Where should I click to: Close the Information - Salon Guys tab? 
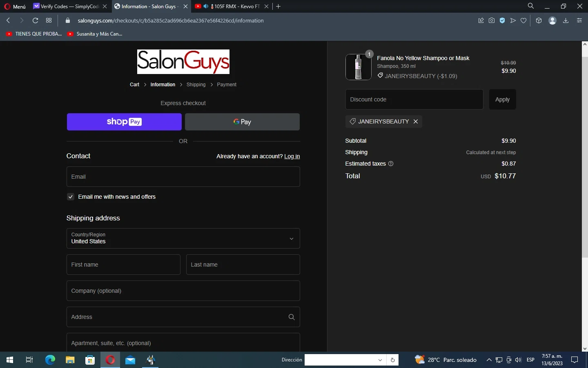[186, 7]
